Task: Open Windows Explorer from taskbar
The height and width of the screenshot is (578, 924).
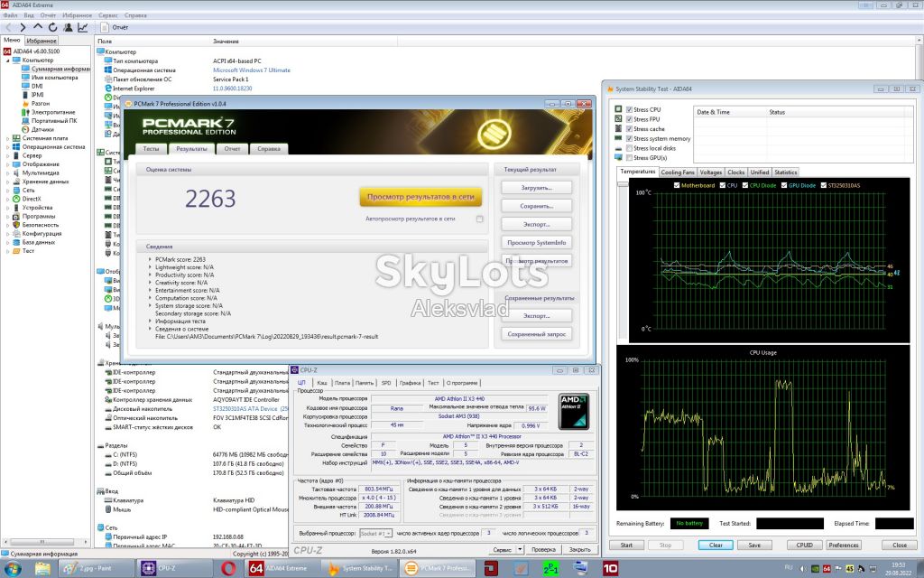Action: [x=42, y=569]
